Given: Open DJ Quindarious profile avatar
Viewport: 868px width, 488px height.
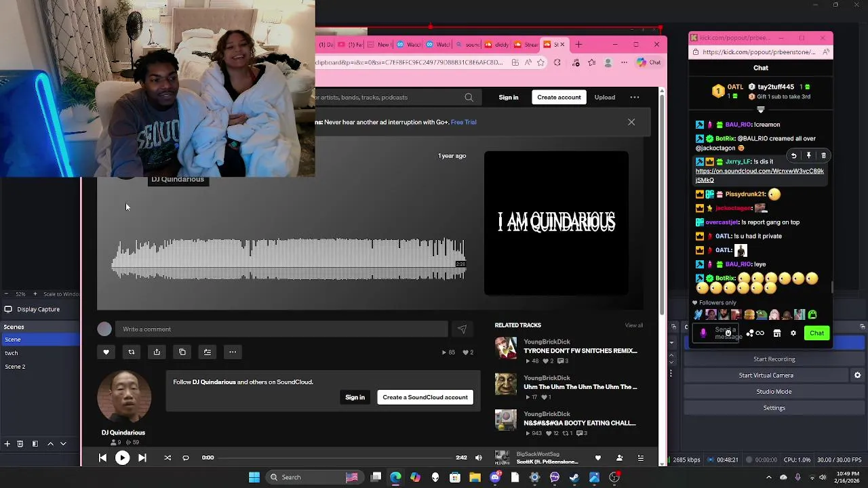Looking at the screenshot, I should [123, 396].
